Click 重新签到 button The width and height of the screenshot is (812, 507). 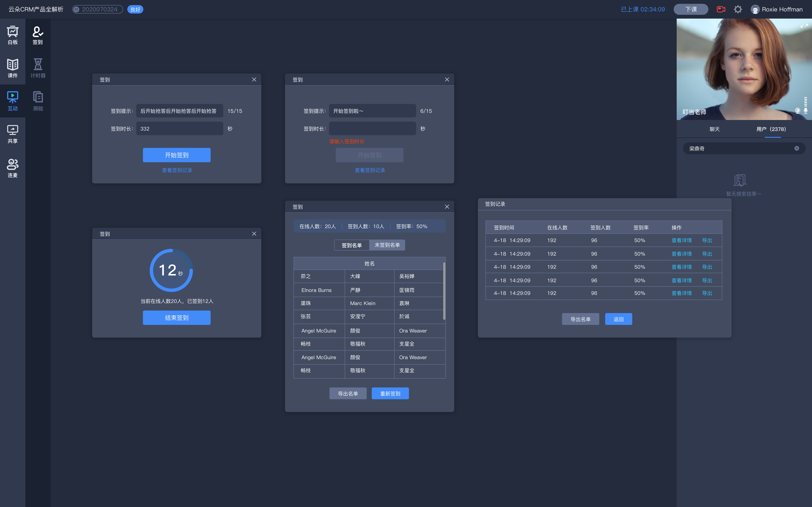point(390,393)
